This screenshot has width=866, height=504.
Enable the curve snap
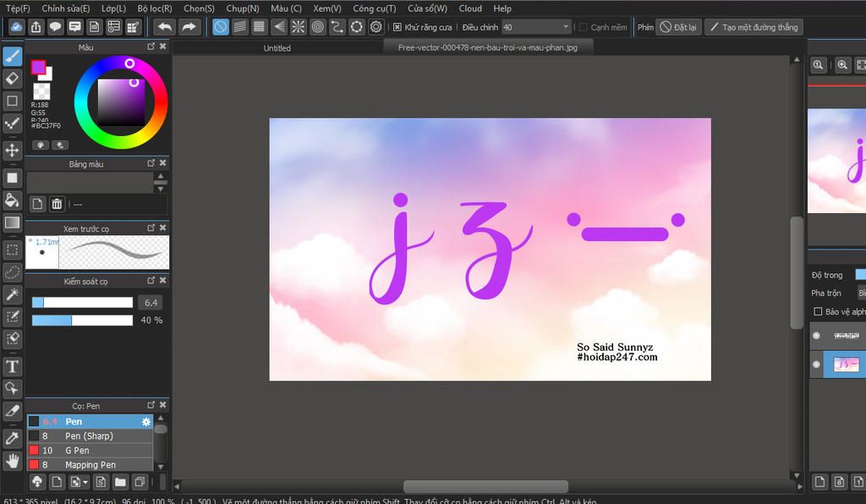coord(337,26)
